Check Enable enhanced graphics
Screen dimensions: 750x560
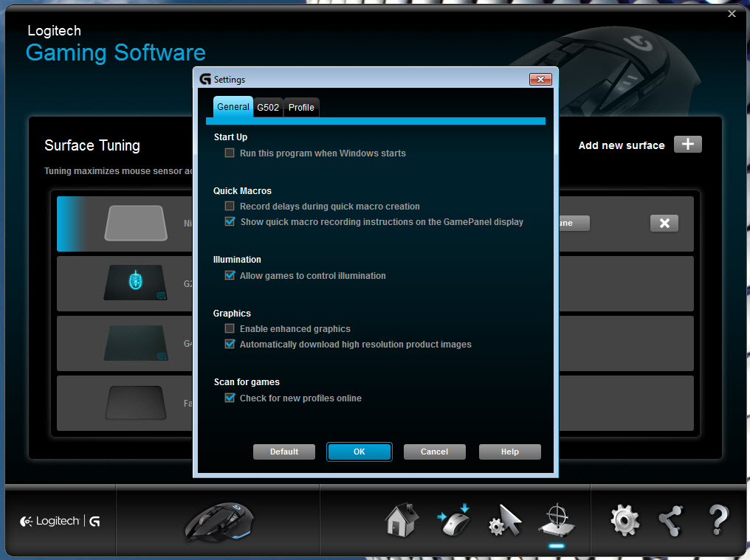point(230,328)
